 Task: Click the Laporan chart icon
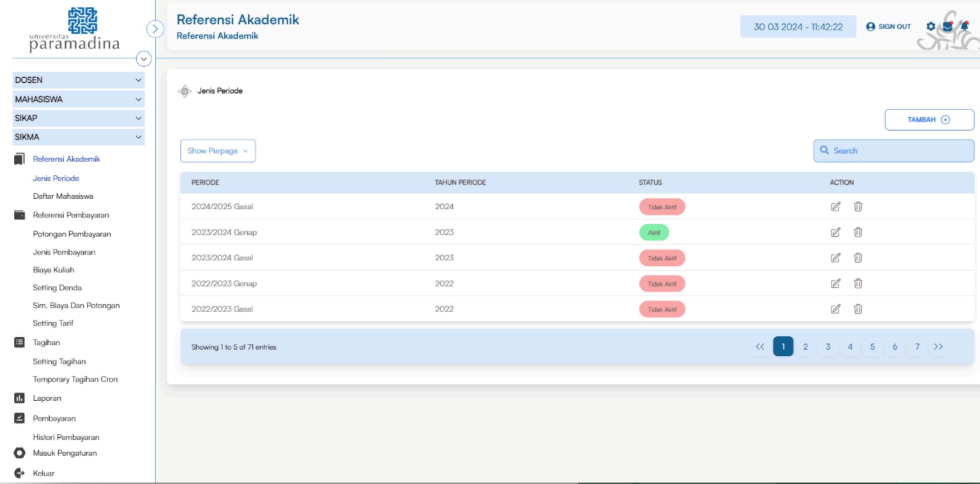[x=19, y=398]
